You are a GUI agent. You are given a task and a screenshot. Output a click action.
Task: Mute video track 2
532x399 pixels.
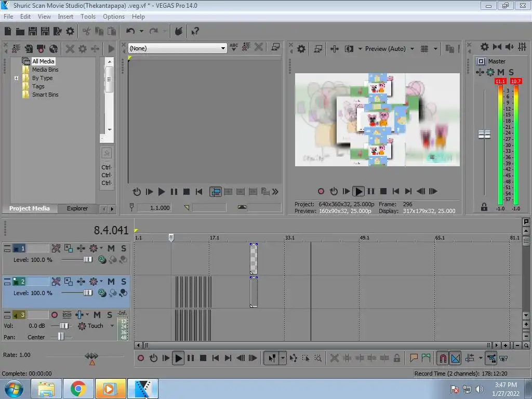[x=111, y=282]
